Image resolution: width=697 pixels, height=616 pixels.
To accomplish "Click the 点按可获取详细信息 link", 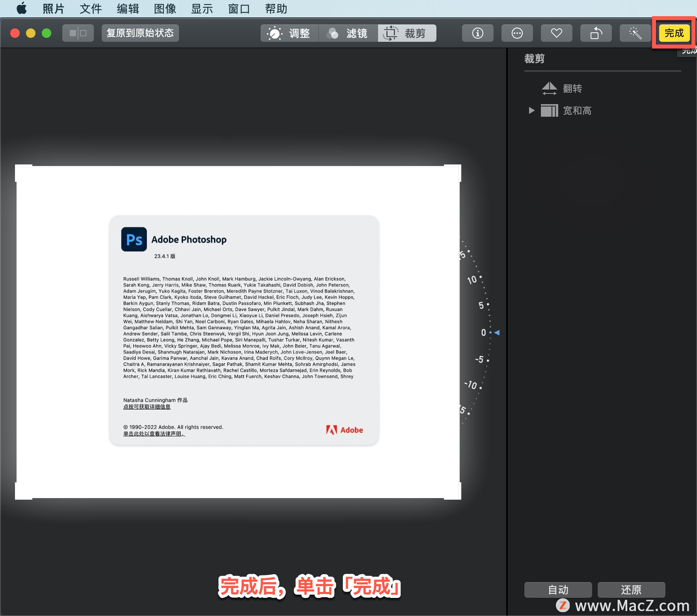I will (x=147, y=407).
